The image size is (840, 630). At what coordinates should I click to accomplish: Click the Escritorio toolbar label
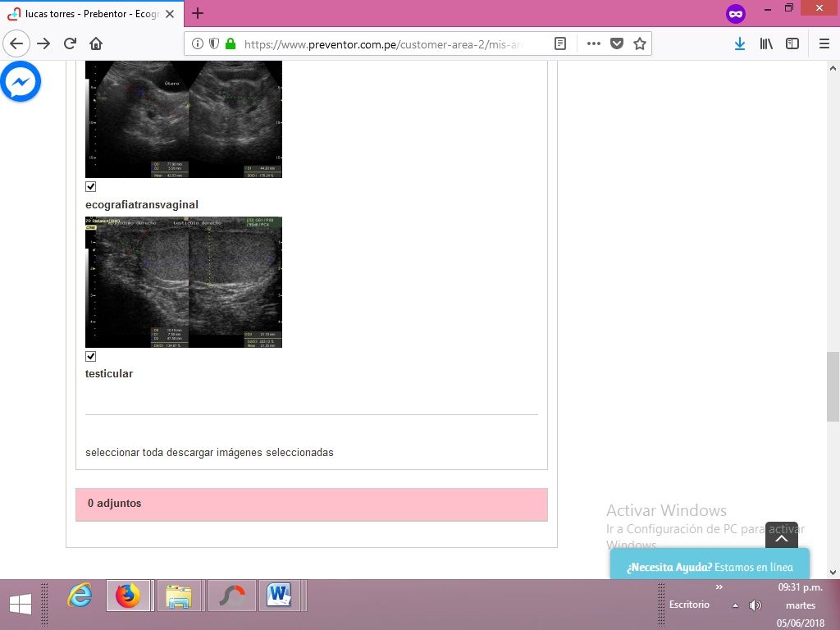coord(689,605)
